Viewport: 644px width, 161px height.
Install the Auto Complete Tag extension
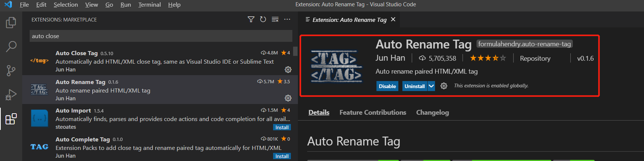click(x=282, y=156)
